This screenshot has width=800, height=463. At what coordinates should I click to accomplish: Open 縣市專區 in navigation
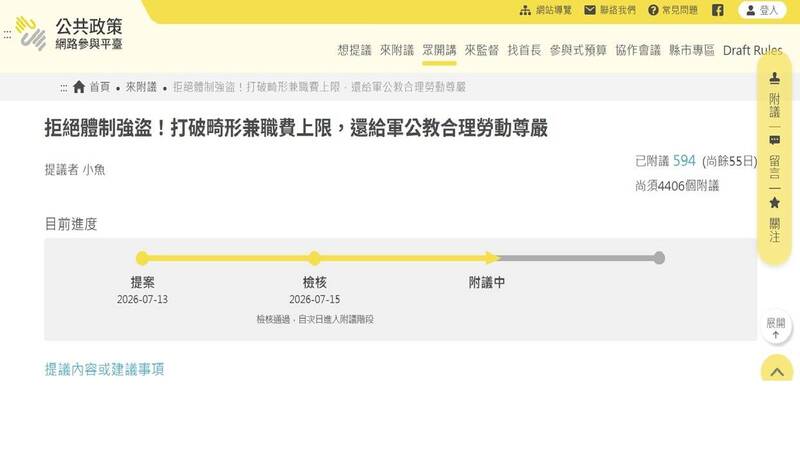692,50
